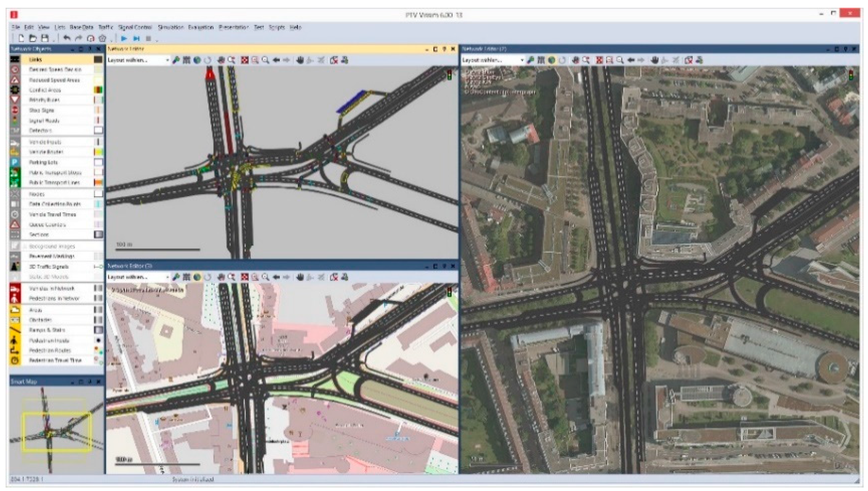This screenshot has height=491, width=868.
Task: Select the Parking Lots icon
Action: pos(15,162)
